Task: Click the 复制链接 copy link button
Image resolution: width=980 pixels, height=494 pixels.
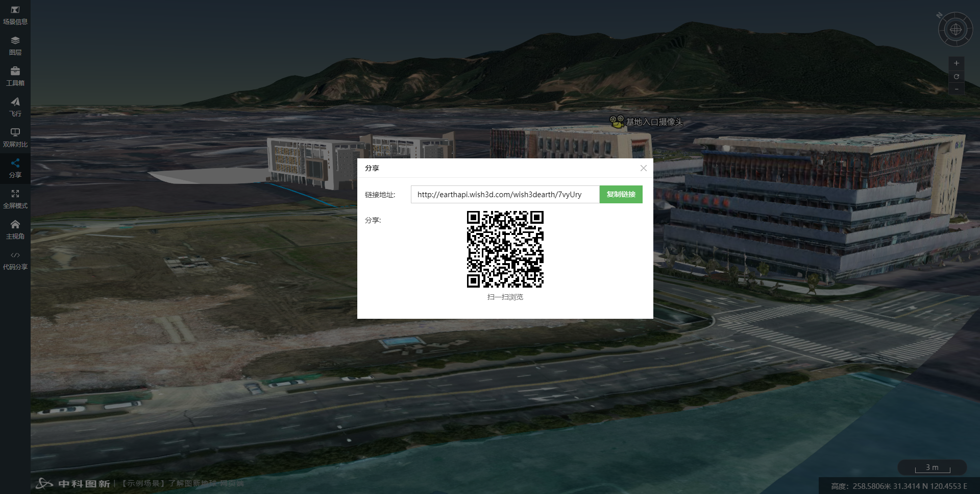Action: 621,195
